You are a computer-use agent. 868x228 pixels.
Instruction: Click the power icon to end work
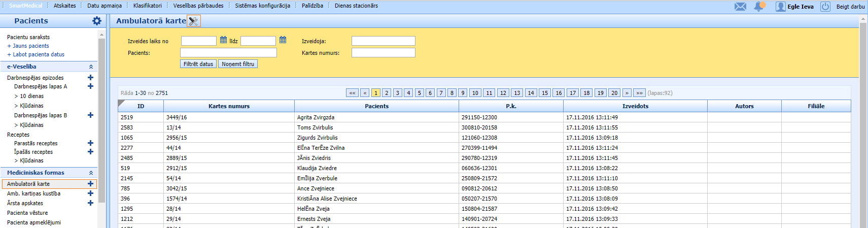point(825,7)
